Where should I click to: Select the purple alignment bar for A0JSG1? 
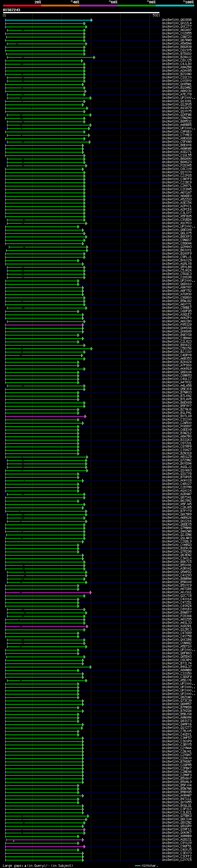[49, 592]
